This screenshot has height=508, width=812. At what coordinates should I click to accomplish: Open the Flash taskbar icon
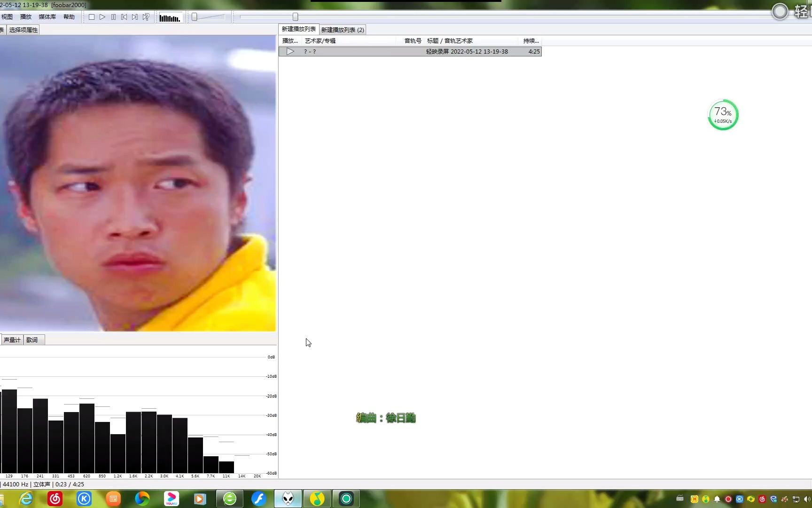259,499
